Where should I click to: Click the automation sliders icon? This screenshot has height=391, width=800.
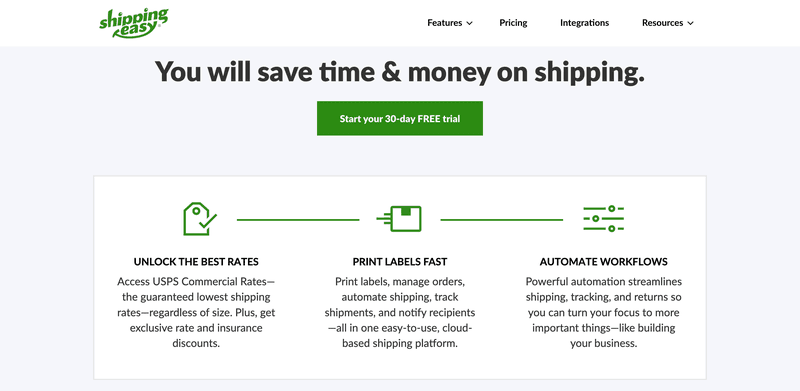pos(604,219)
